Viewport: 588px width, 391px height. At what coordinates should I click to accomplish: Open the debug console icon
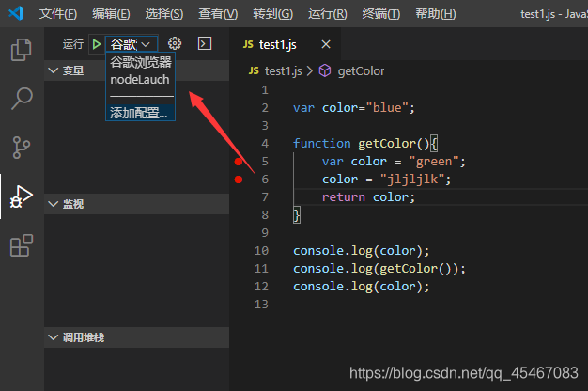(205, 43)
